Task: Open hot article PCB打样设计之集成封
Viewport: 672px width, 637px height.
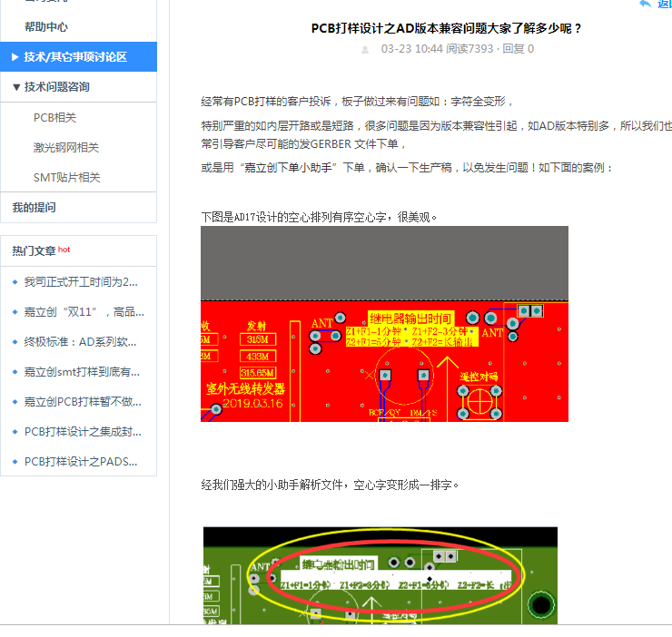Action: pos(83,432)
